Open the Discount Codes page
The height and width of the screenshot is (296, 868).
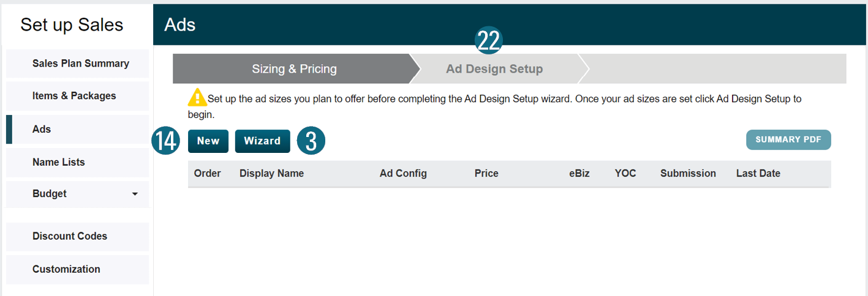[x=70, y=236]
